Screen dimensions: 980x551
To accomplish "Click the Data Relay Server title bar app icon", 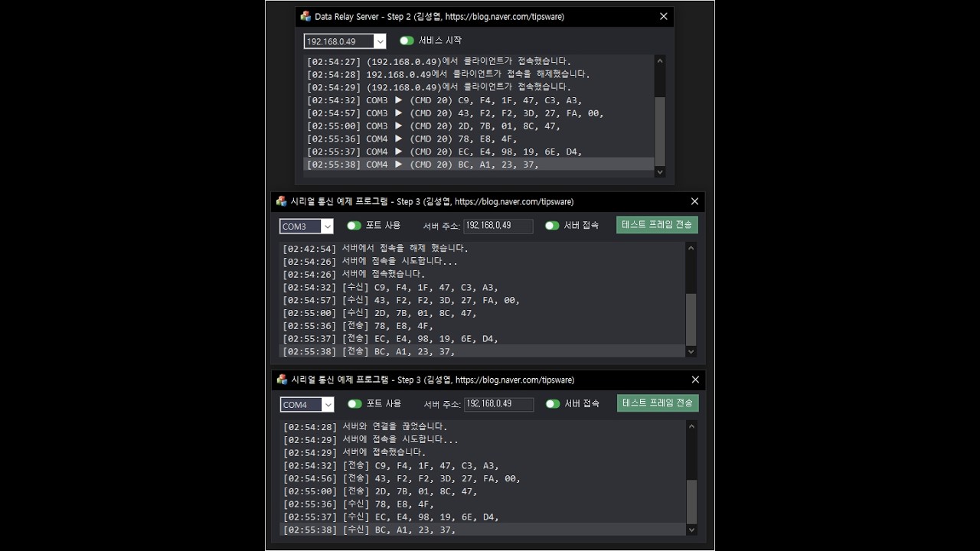I will click(x=306, y=16).
